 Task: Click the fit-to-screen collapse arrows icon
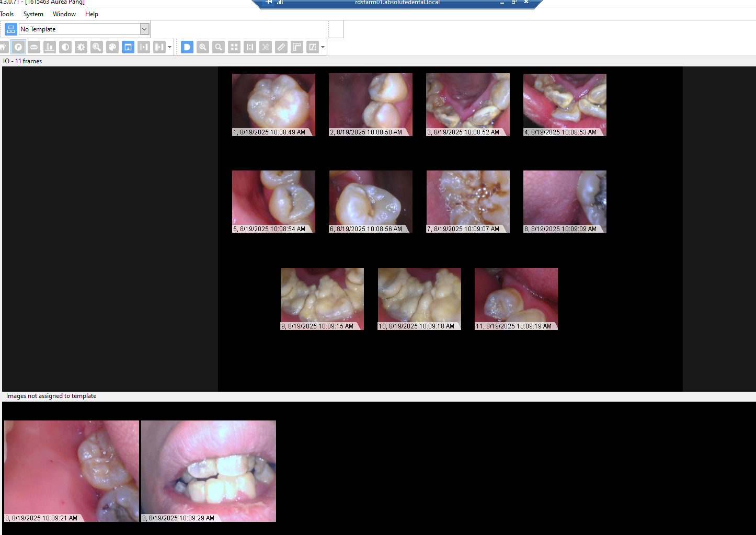point(234,47)
